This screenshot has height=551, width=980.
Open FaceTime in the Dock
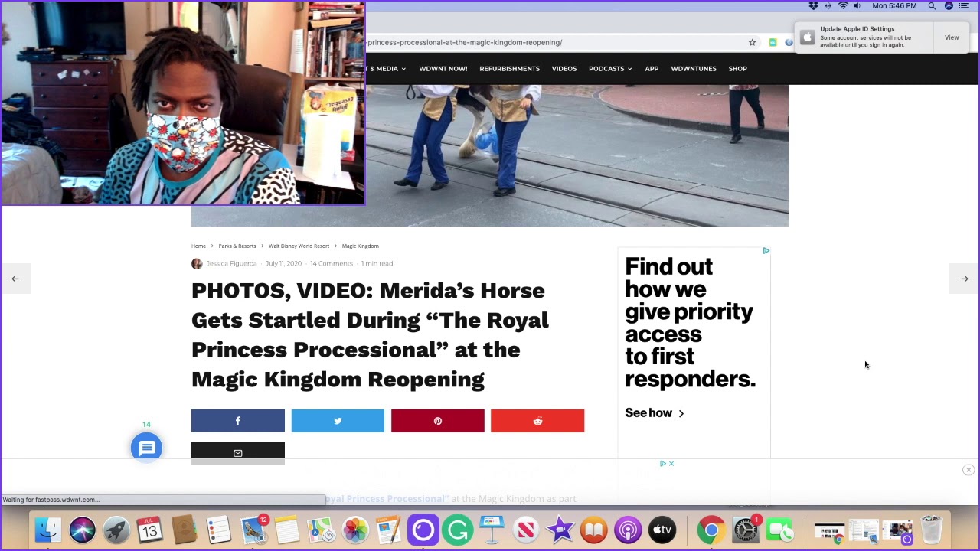coord(779,530)
